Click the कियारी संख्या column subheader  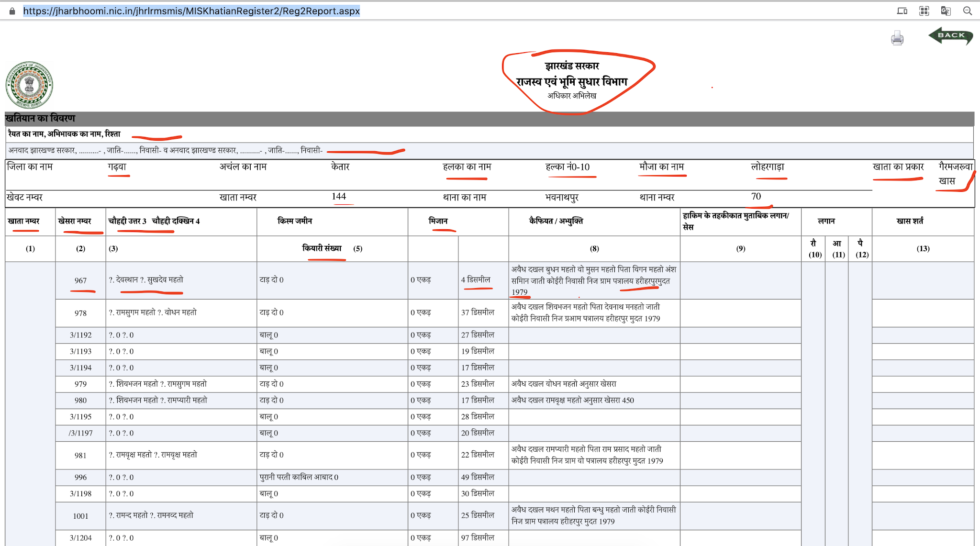322,248
